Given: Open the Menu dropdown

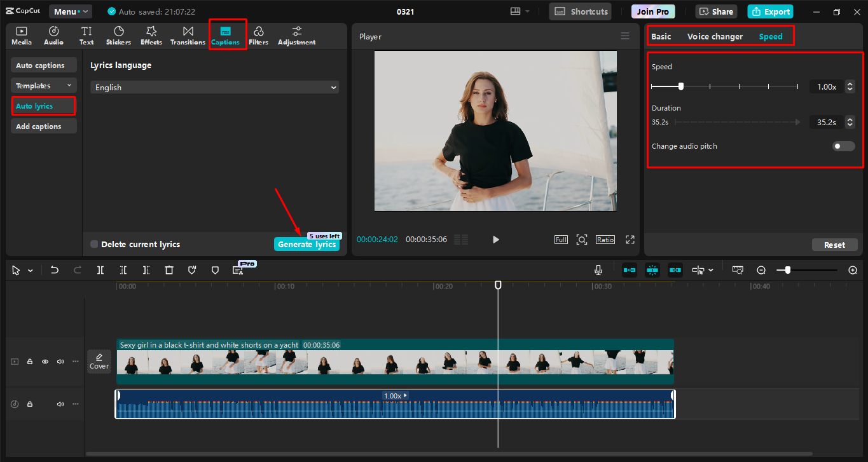Looking at the screenshot, I should point(70,11).
